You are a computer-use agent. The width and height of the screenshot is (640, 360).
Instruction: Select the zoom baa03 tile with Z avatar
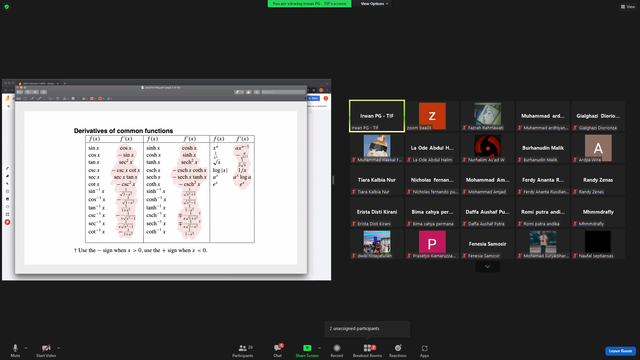coord(432,116)
